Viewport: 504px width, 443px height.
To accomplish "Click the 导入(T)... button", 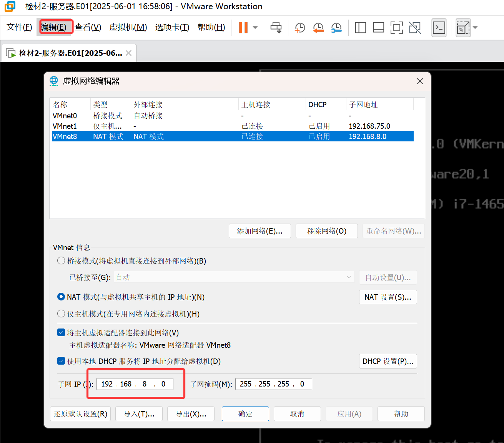I will (139, 414).
